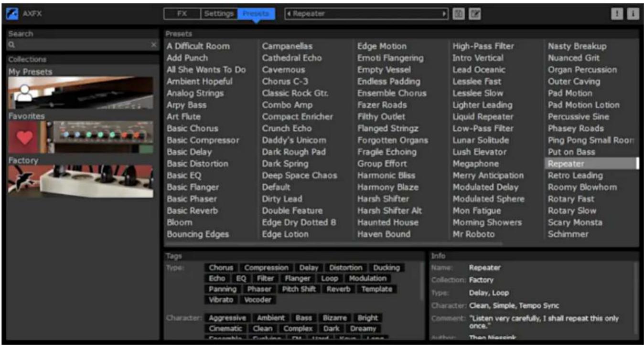644x345 pixels.
Task: Select the 'Deep Space Chaos' preset
Action: click(x=300, y=175)
